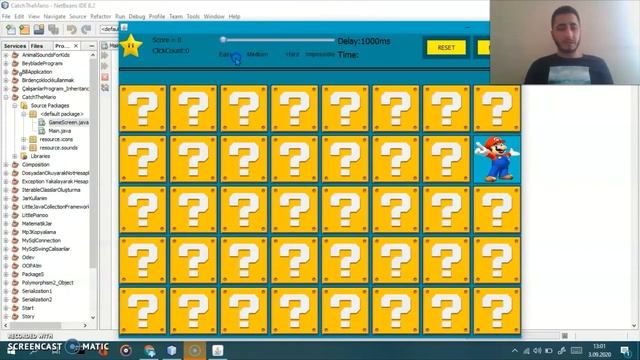Collapse the Source Packages node
Screen dimensions: 640x360
[15, 106]
